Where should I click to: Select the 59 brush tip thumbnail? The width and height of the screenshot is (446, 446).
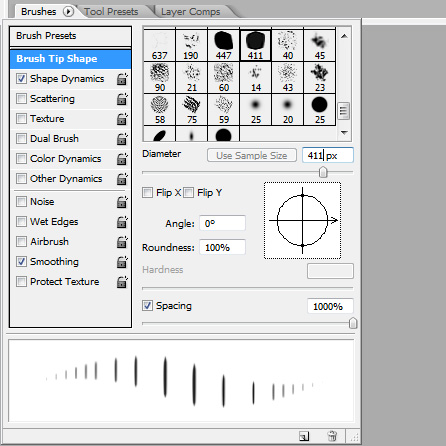click(x=224, y=109)
